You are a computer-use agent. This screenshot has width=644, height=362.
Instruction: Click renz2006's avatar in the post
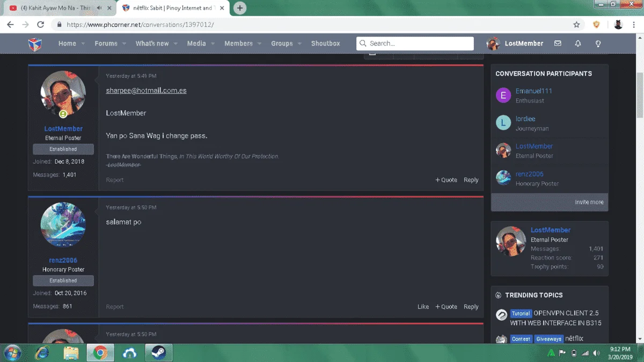click(x=63, y=225)
